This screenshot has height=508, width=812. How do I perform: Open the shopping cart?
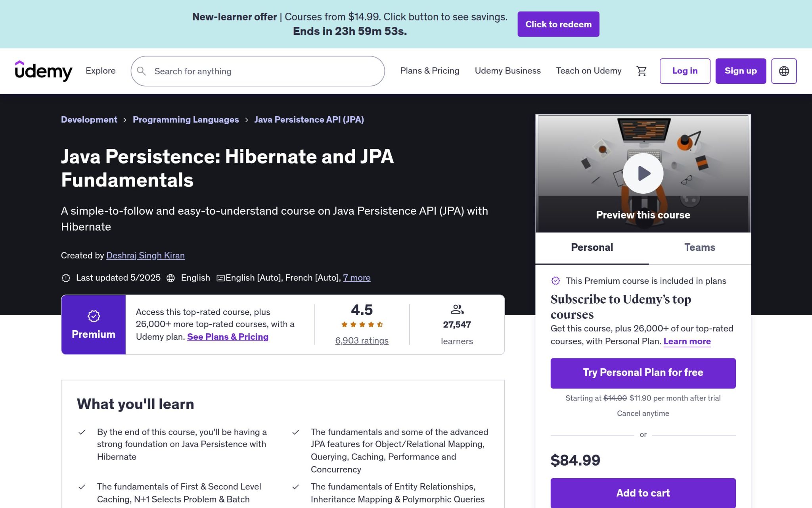(642, 71)
